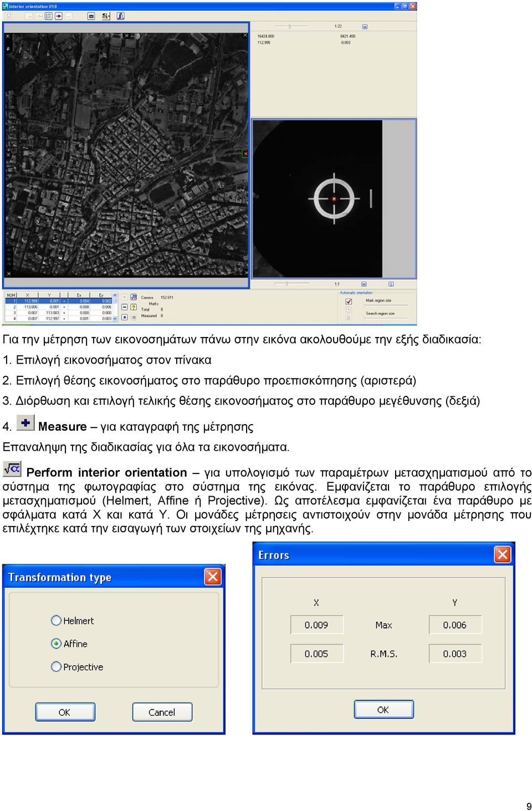Click the R.M.S. Y field 0.003
Viewport: 532px width, 811px height.
tap(455, 654)
